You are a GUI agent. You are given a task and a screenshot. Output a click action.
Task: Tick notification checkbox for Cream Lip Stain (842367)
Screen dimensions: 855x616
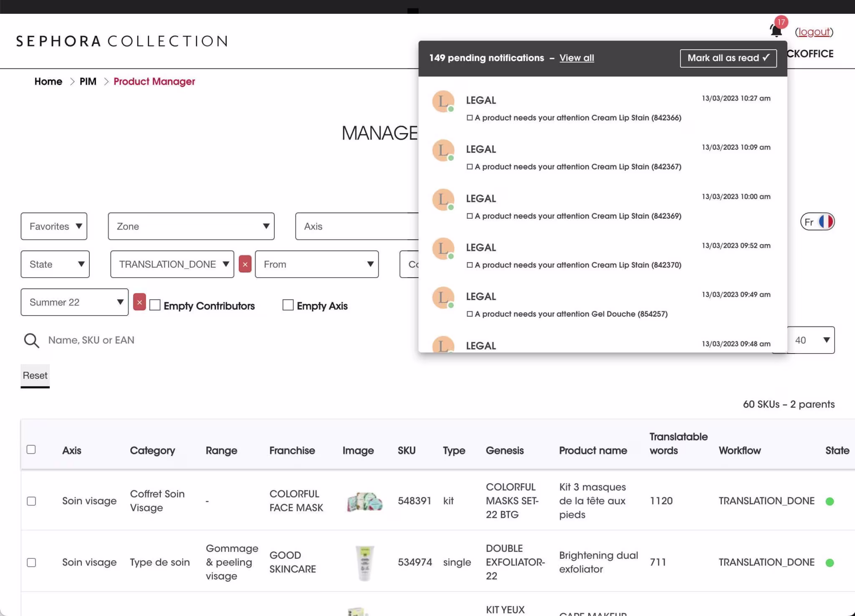470,167
